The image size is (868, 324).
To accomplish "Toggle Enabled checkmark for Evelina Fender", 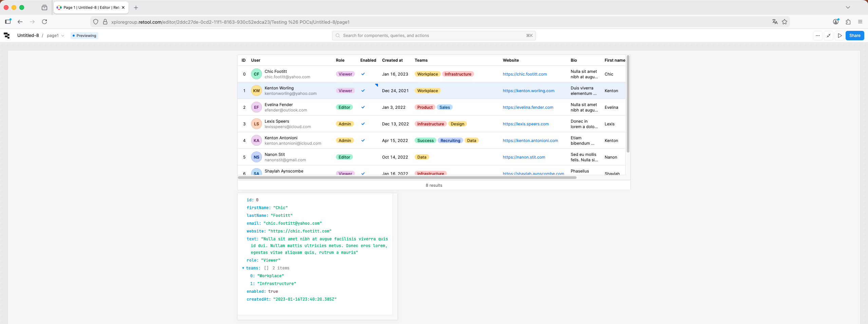I will point(363,107).
